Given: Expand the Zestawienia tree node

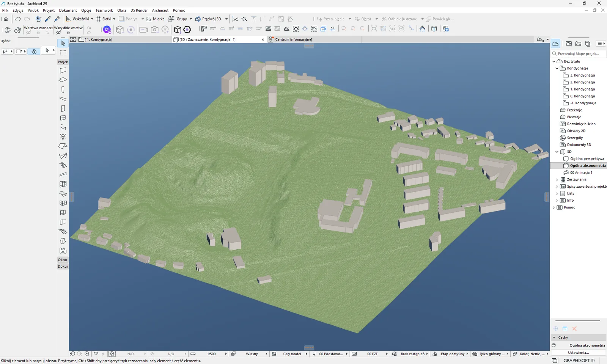Looking at the screenshot, I should pos(557,180).
